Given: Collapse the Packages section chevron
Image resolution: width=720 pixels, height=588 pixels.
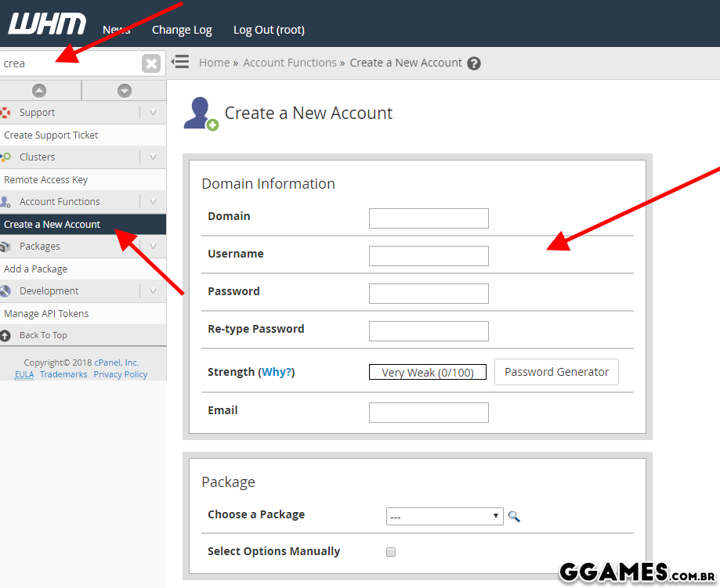Looking at the screenshot, I should coord(153,247).
